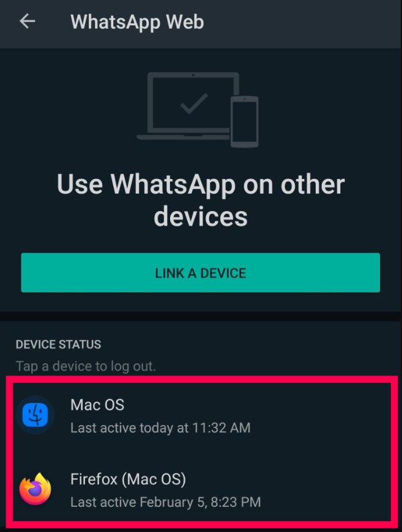Tap the Firefox browser icon
This screenshot has height=532, width=402.
[35, 489]
